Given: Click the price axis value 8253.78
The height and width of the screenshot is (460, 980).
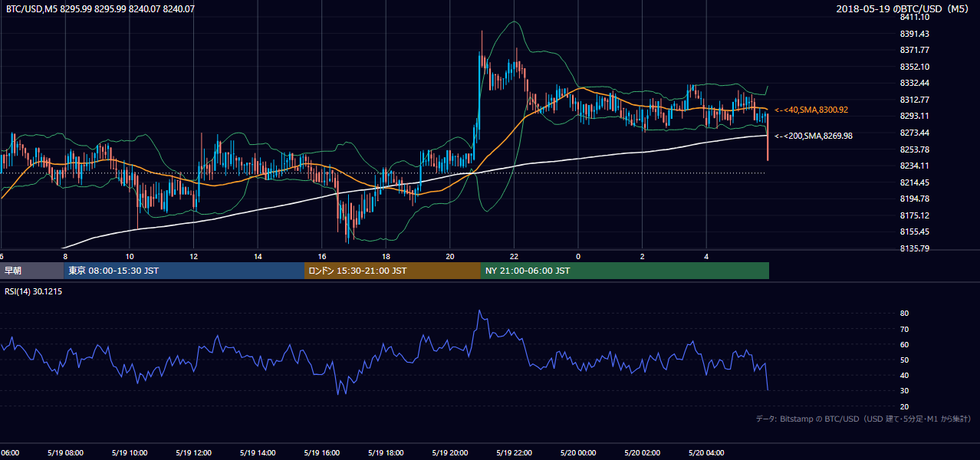Looking at the screenshot, I should pos(914,149).
